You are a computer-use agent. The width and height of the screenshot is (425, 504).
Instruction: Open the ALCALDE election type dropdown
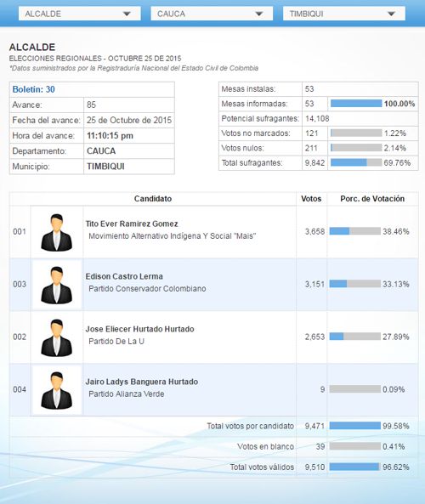pyautogui.click(x=79, y=14)
